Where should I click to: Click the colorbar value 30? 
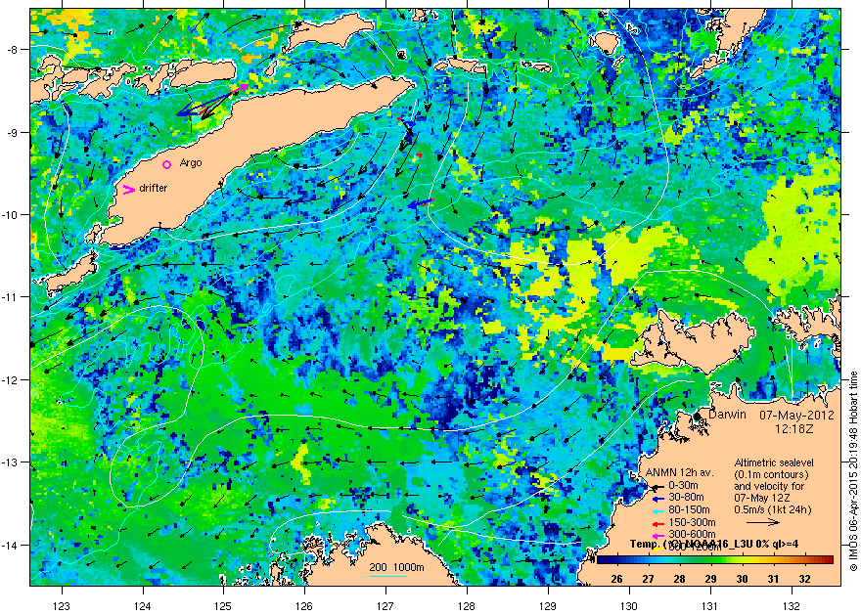tap(743, 579)
